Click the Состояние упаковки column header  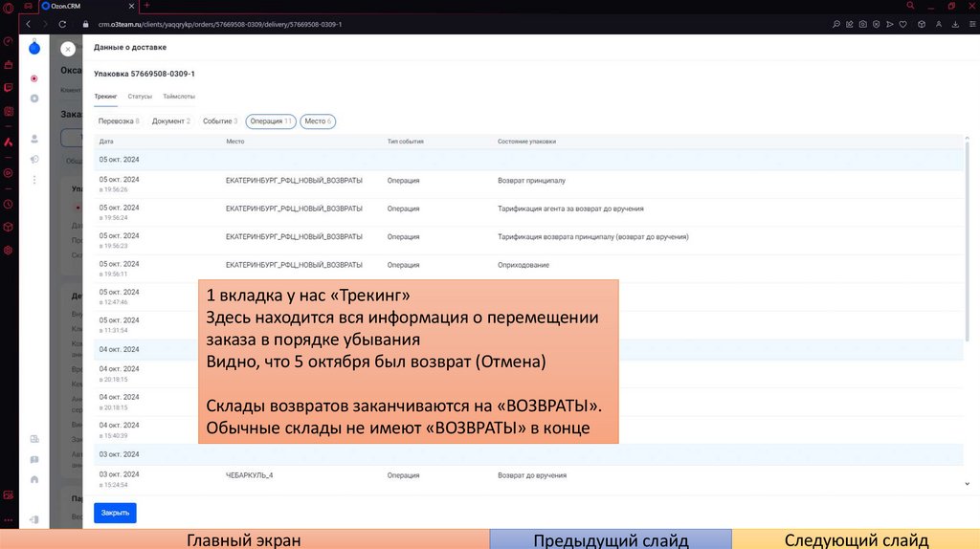[526, 142]
